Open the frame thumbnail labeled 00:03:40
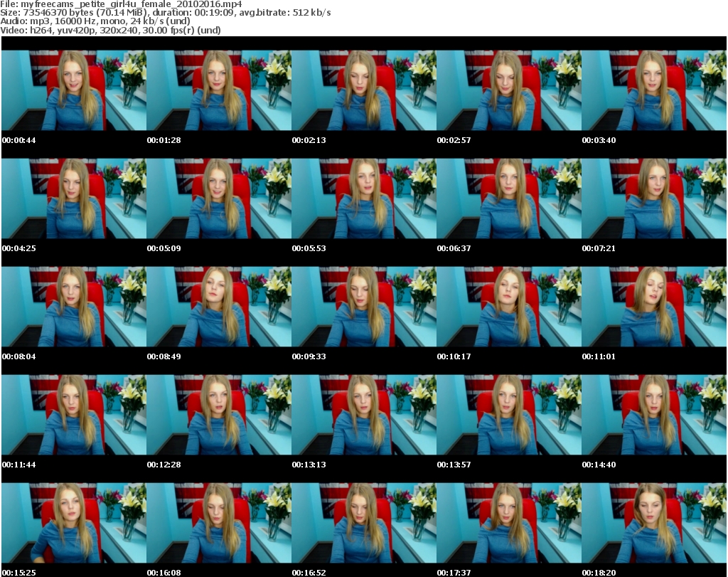The width and height of the screenshot is (728, 577). pos(654,90)
